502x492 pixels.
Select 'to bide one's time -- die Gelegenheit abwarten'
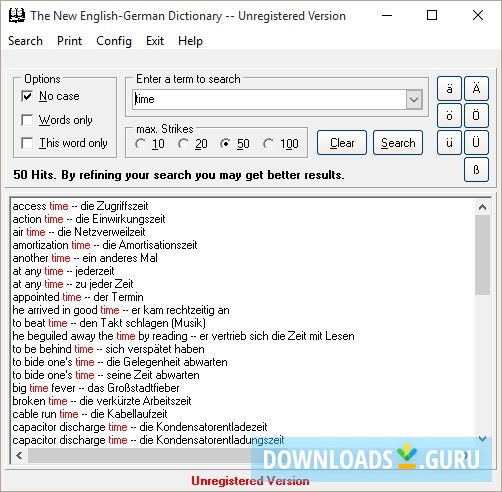[120, 362]
